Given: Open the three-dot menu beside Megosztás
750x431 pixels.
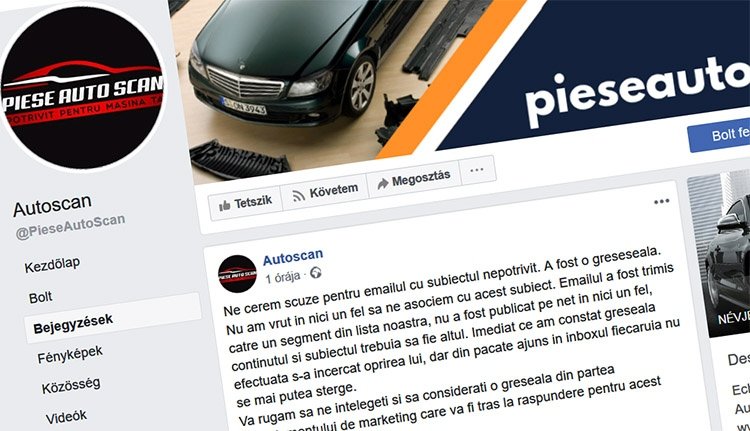Looking at the screenshot, I should tap(477, 170).
